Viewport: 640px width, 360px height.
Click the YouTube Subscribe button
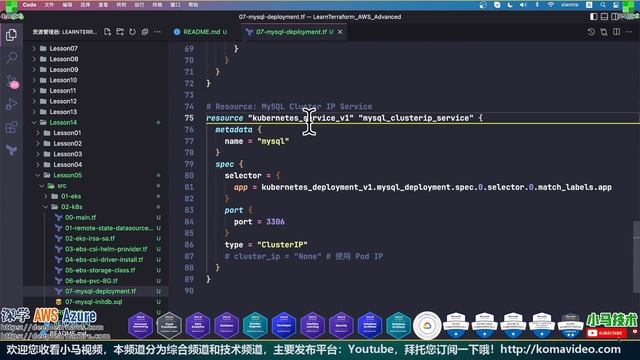(607, 333)
